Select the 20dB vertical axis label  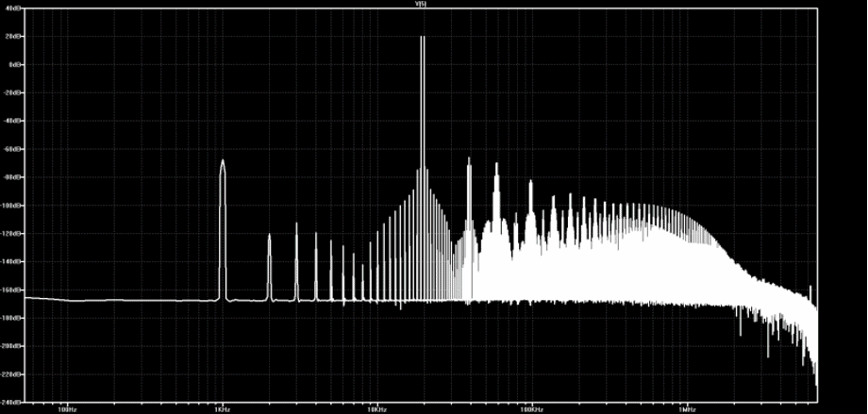click(14, 37)
